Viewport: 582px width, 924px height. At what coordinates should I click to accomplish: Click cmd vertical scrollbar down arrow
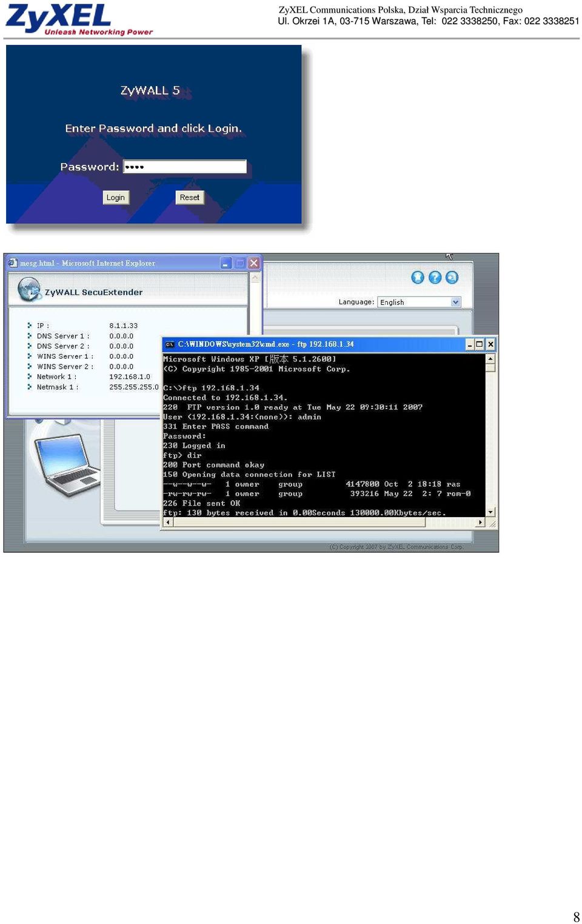click(491, 512)
